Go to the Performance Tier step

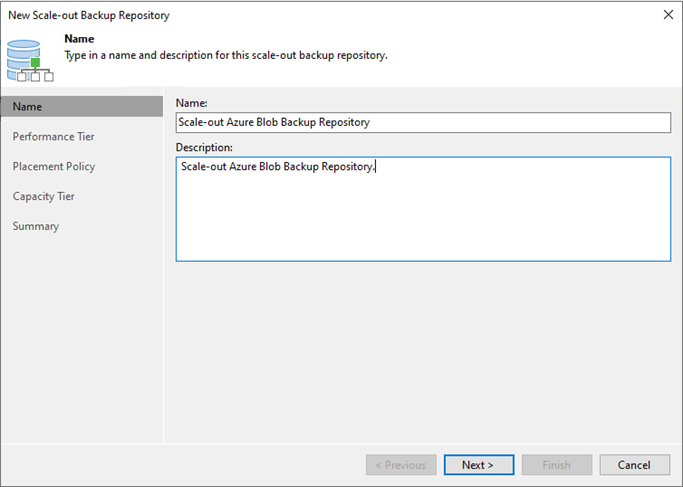point(54,137)
